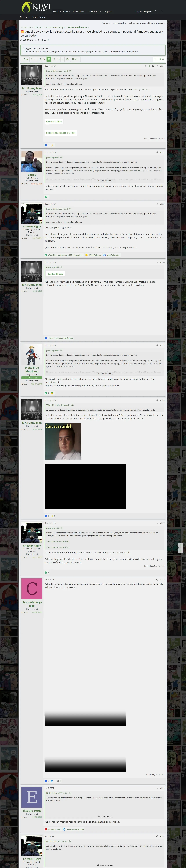Open chocolatebargalileo's letter C avatar
Image resolution: width=186 pixels, height=868 pixels.
coord(32,589)
